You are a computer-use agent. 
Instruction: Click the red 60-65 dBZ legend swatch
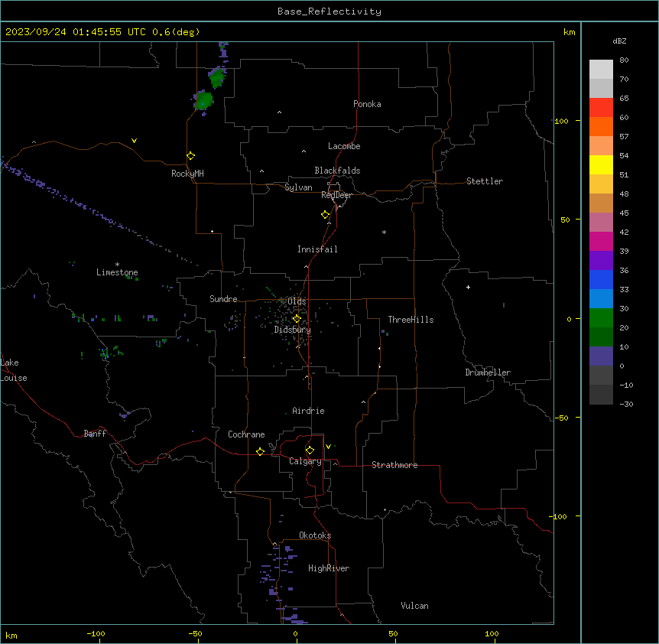(601, 108)
